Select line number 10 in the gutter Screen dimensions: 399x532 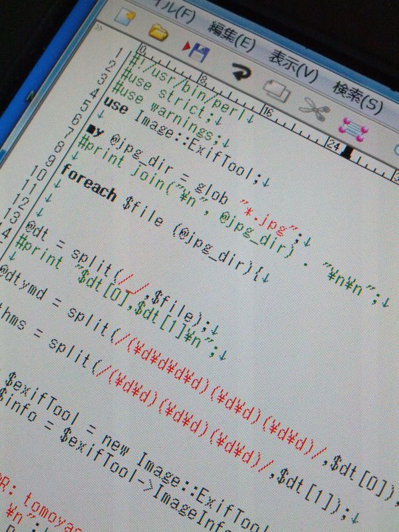coord(39,174)
